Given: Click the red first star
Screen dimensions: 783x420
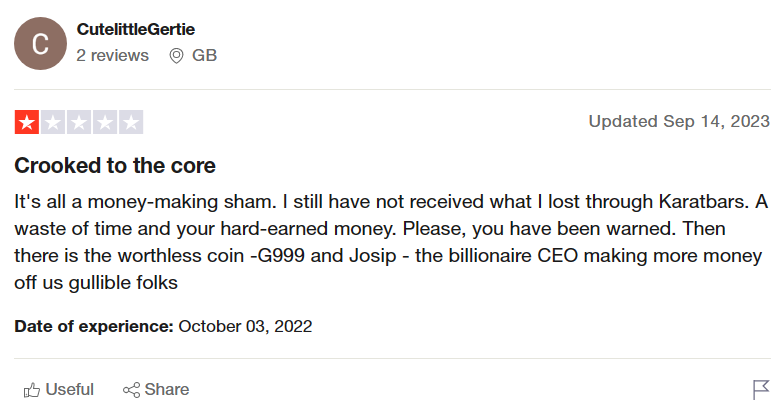Looking at the screenshot, I should pos(27,122).
